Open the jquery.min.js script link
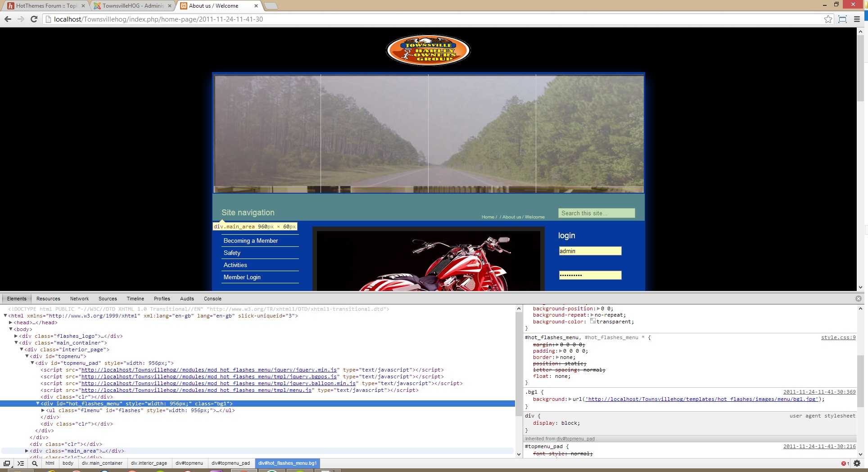The image size is (868, 472). [x=209, y=370]
